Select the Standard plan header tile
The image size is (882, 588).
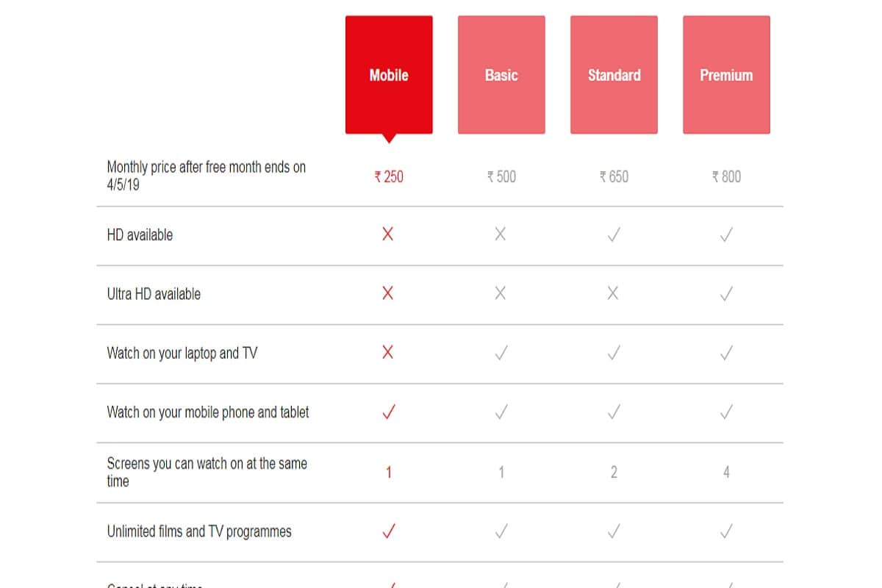click(614, 73)
